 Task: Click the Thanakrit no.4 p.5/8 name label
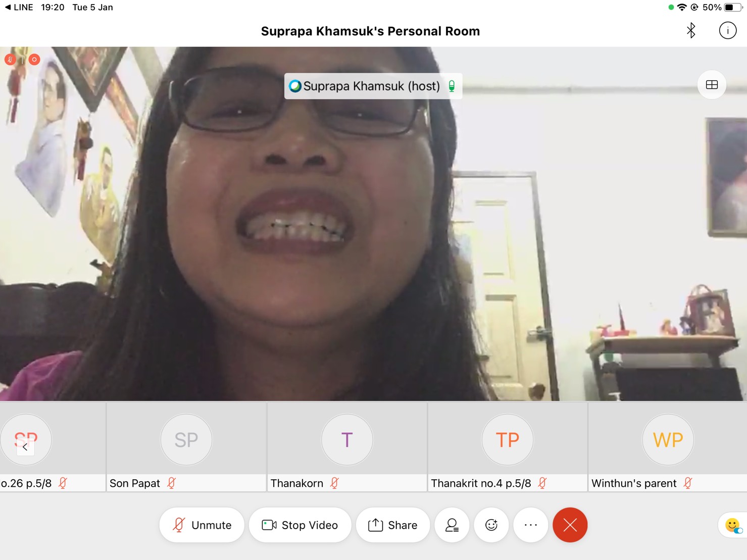[481, 483]
